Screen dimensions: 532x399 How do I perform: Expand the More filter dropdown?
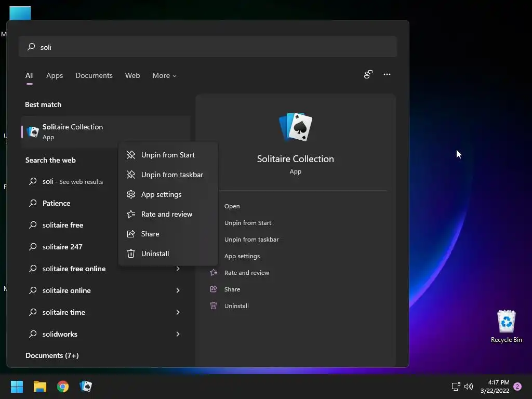pyautogui.click(x=165, y=76)
